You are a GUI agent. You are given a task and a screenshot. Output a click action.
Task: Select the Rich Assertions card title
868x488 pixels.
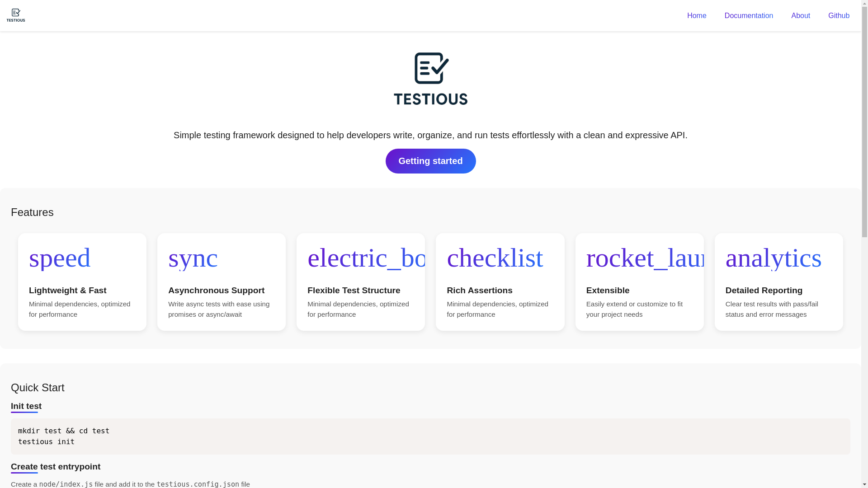click(x=480, y=291)
